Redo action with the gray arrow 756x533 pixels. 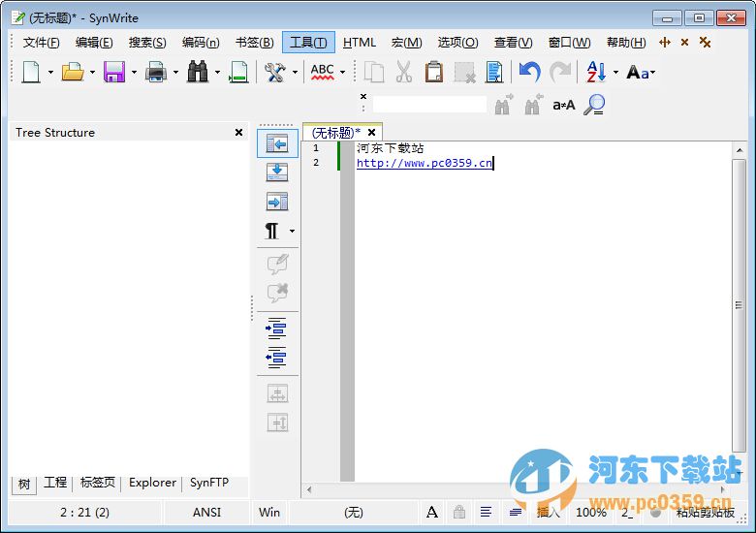560,73
